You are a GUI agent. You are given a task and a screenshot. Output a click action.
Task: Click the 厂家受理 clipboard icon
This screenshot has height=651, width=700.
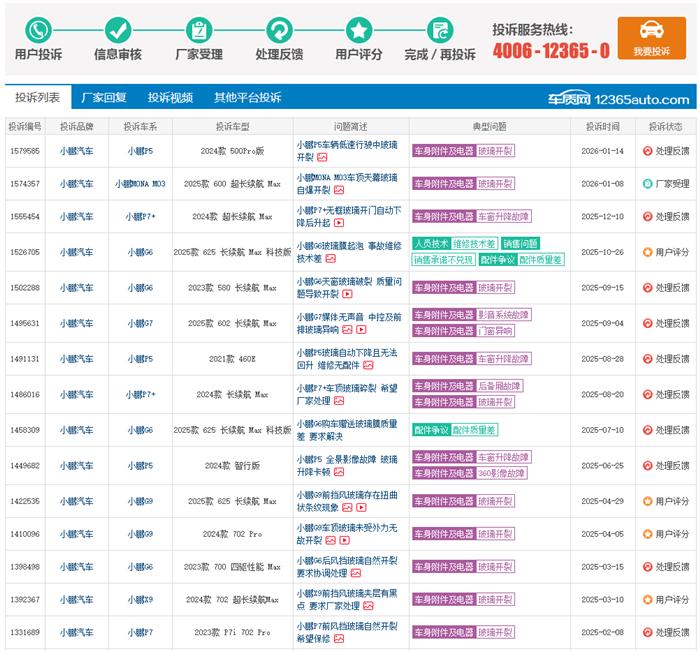tap(198, 29)
